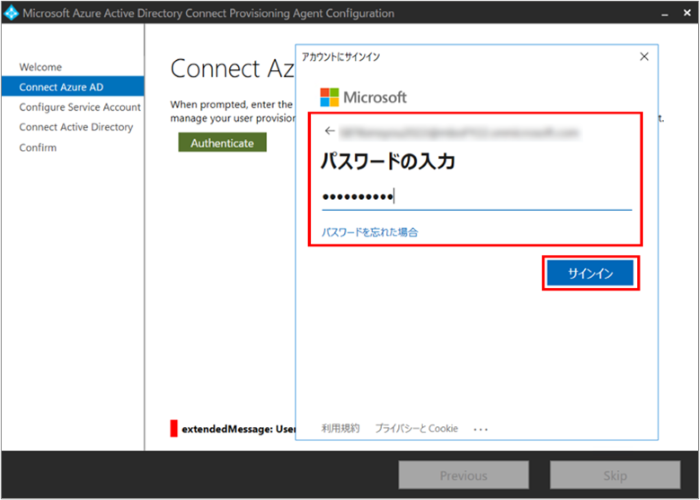Image resolution: width=700 pixels, height=500 pixels.
Task: Click the Azure AD Connect icon in title bar
Action: [11, 12]
